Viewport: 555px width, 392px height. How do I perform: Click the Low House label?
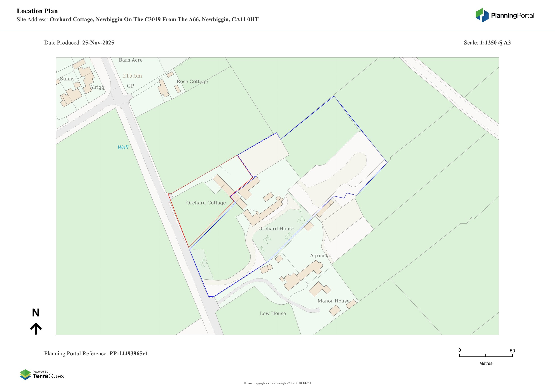273,314
